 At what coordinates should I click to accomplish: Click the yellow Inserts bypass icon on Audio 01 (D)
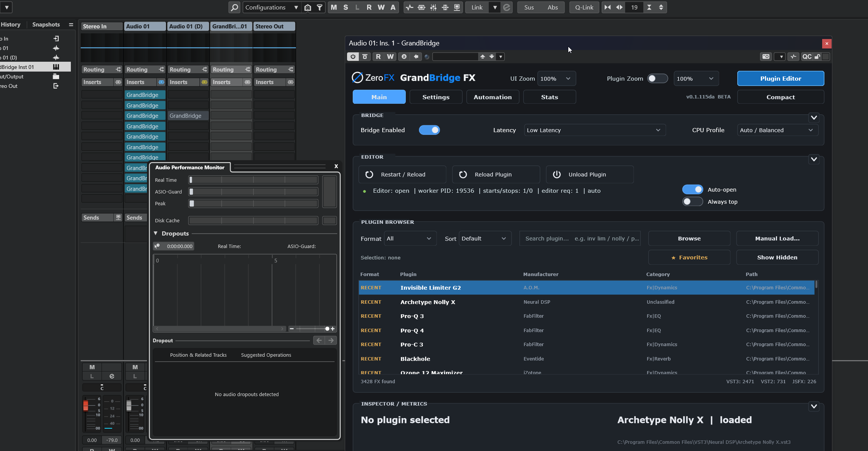205,82
